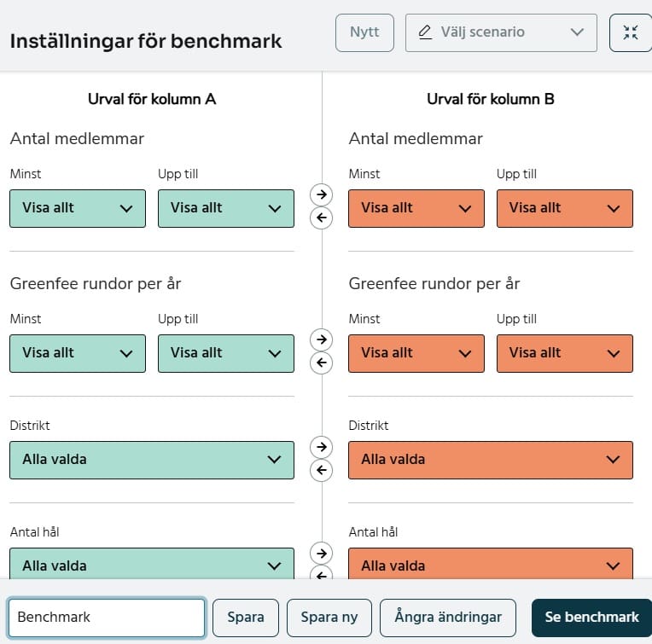Image resolution: width=652 pixels, height=644 pixels.
Task: Expand column B Greenfee rundor Minst dropdown
Action: [x=416, y=353]
